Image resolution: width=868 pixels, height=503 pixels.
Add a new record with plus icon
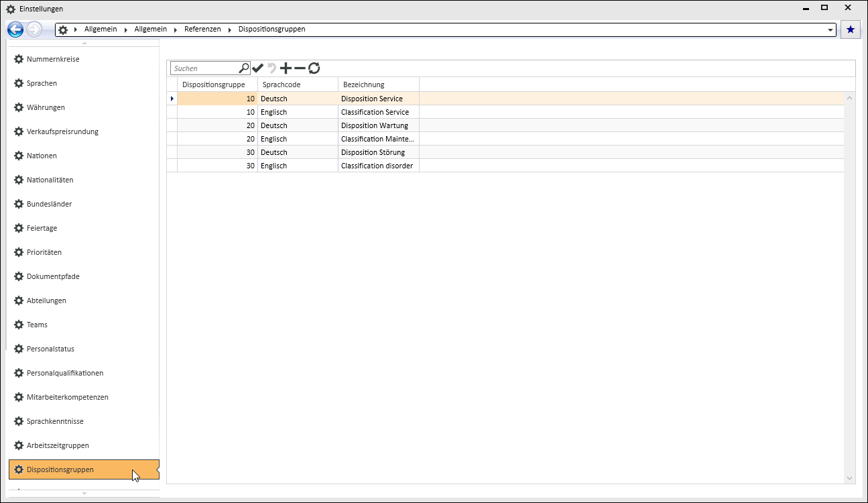tap(286, 68)
